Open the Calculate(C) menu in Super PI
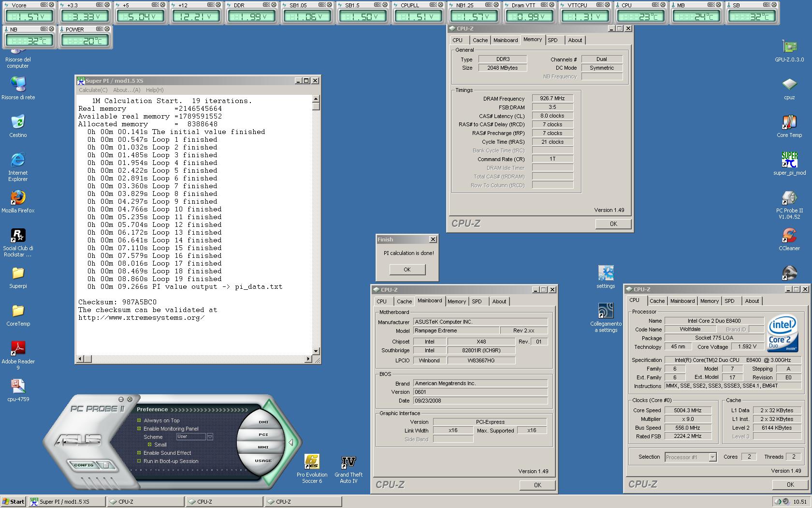 pos(93,90)
